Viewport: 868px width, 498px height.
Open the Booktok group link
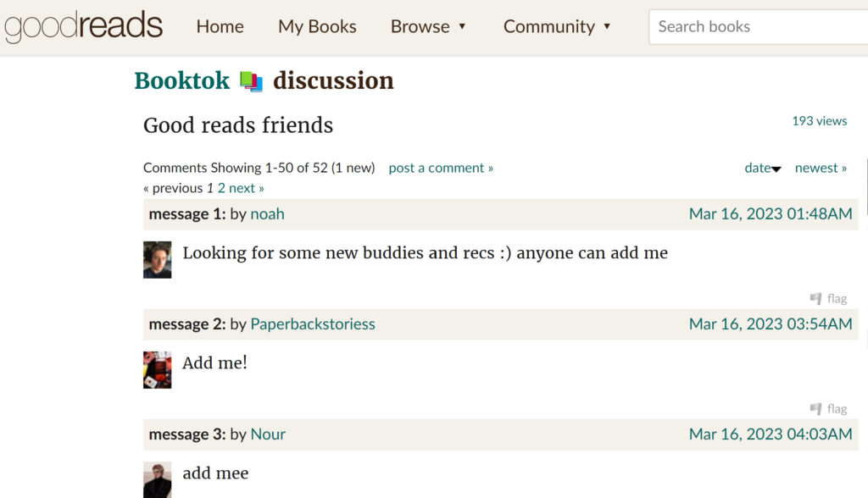pos(181,80)
